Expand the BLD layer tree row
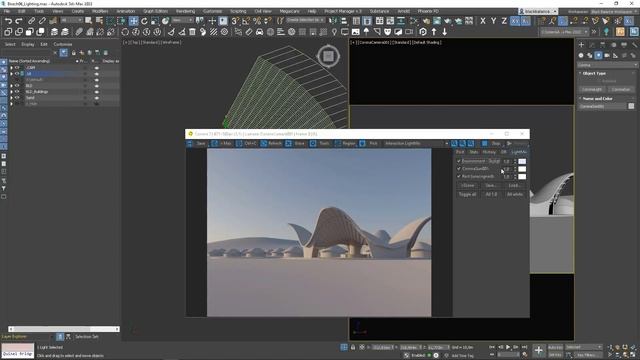The width and height of the screenshot is (640, 360). pyautogui.click(x=11, y=86)
